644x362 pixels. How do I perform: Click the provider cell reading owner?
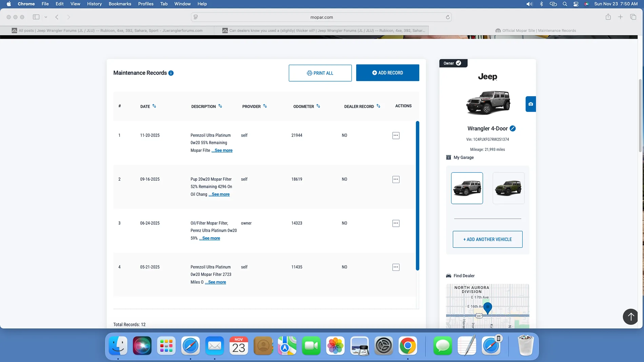[x=246, y=223]
